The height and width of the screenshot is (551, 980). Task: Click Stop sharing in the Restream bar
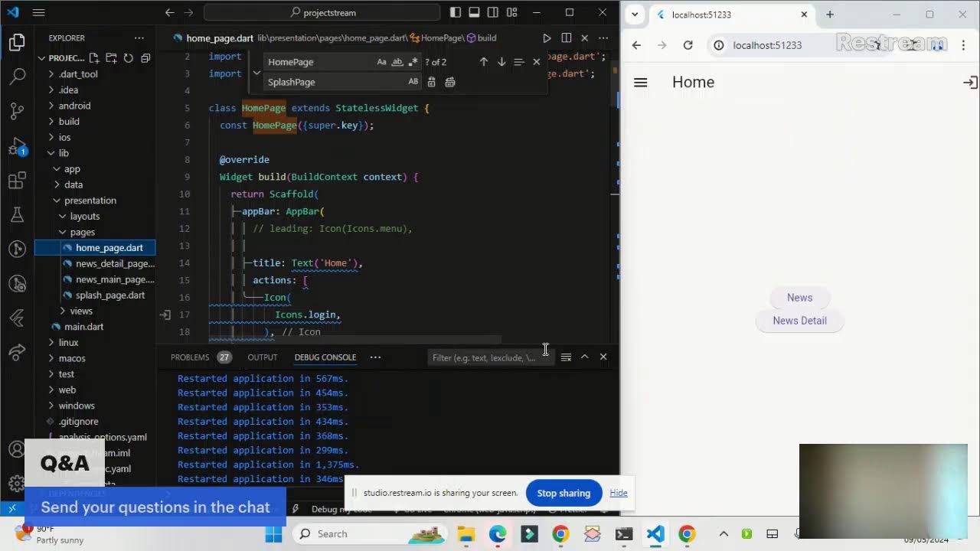(563, 493)
